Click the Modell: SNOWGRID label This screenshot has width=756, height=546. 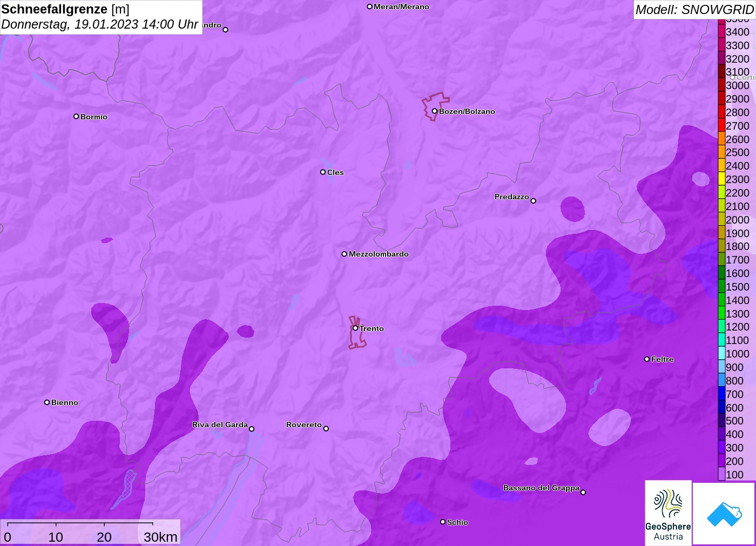[694, 10]
